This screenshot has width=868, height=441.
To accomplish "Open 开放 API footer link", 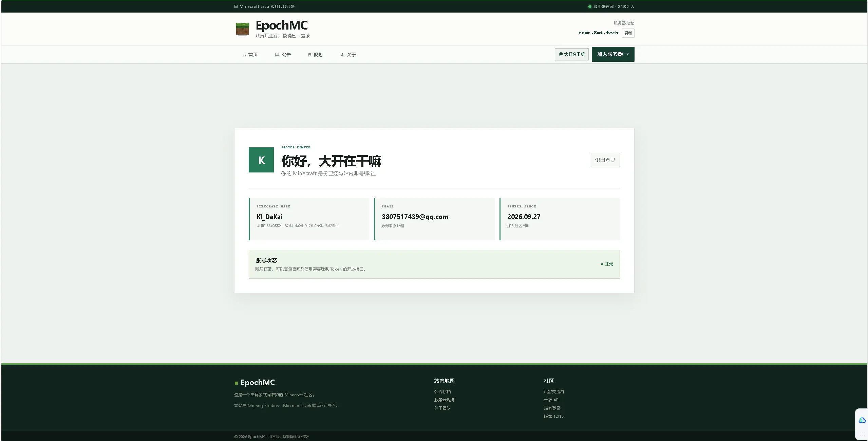I will 551,400.
